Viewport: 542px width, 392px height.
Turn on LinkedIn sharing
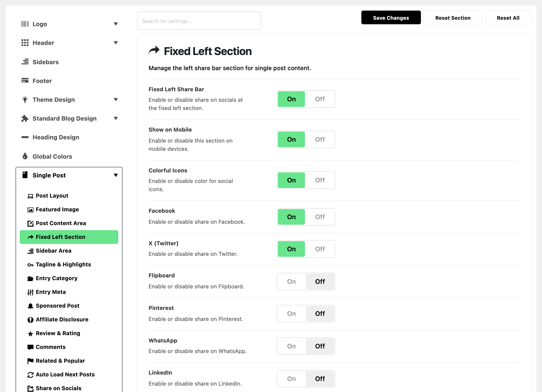point(291,379)
